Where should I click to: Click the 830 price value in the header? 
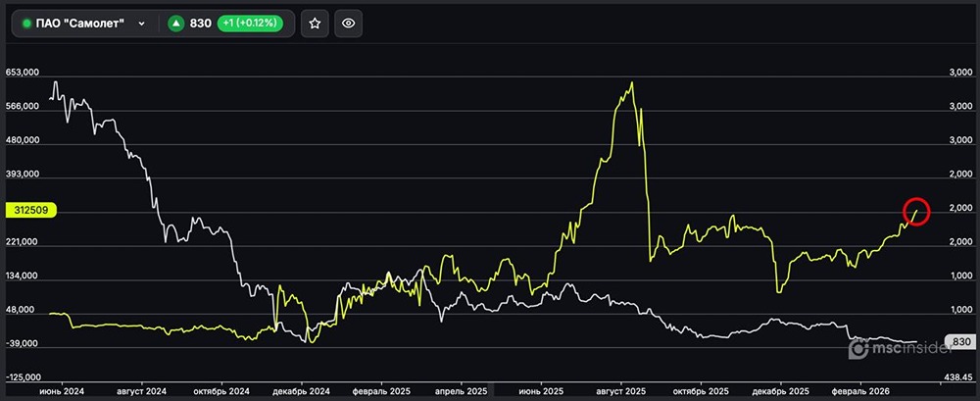pyautogui.click(x=202, y=24)
